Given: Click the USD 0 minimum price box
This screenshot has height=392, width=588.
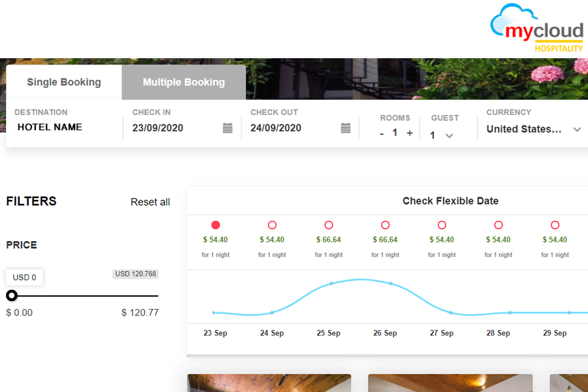Looking at the screenshot, I should [24, 277].
